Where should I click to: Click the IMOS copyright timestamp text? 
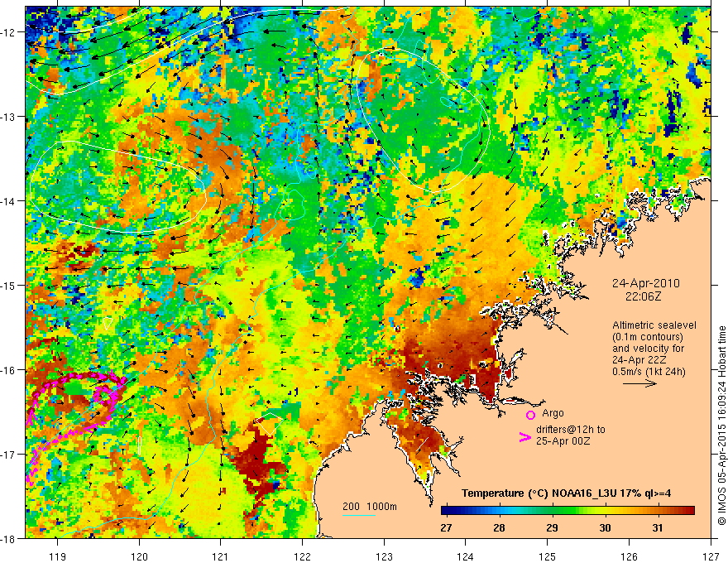point(721,425)
